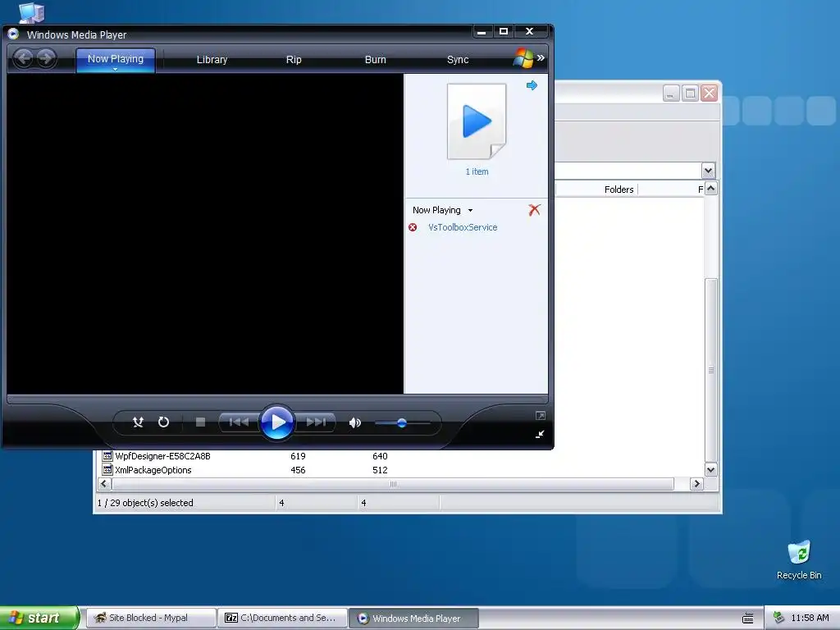840x630 pixels.
Task: Switch to the Library tab
Action: [212, 59]
